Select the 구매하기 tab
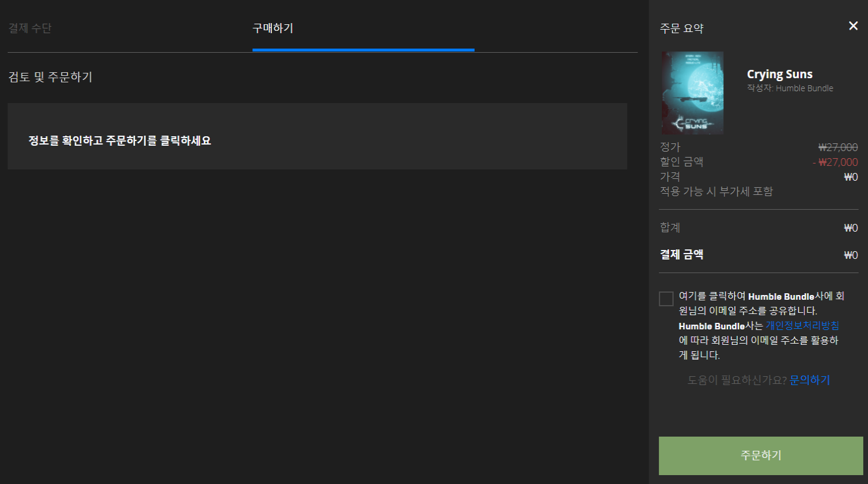Screen dimensions: 868x484 pyautogui.click(x=273, y=28)
